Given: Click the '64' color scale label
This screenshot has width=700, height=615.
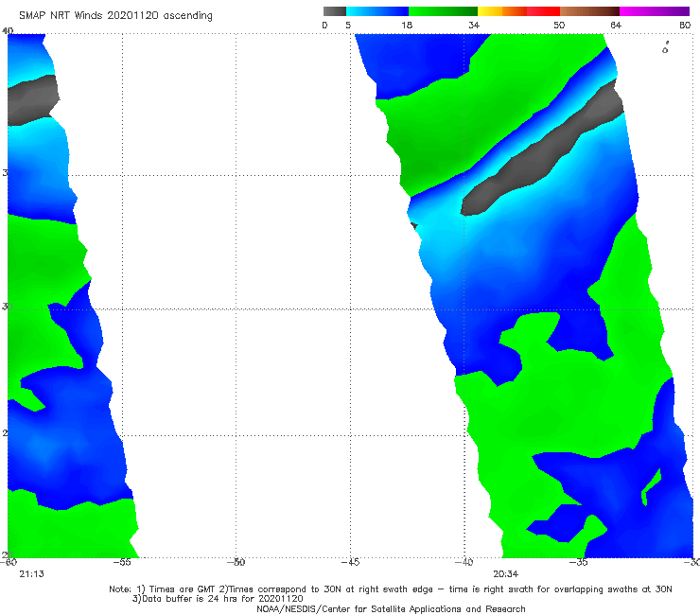Looking at the screenshot, I should click(616, 25).
